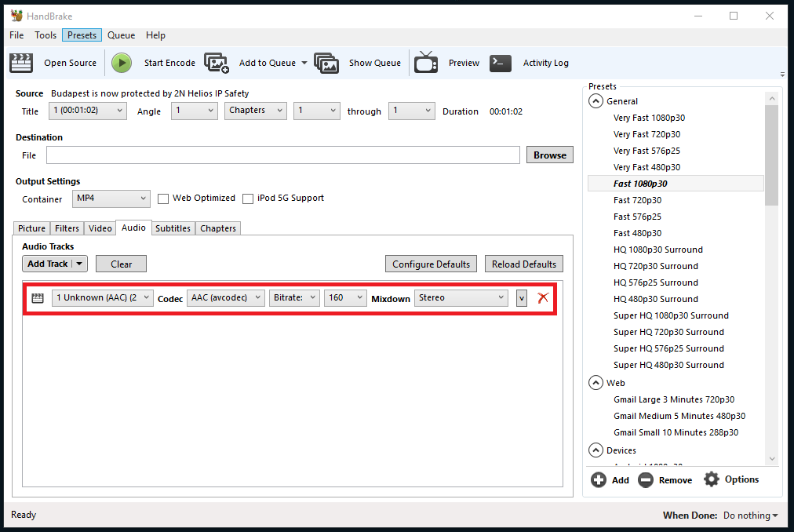Click the destination File path field

[x=282, y=155]
